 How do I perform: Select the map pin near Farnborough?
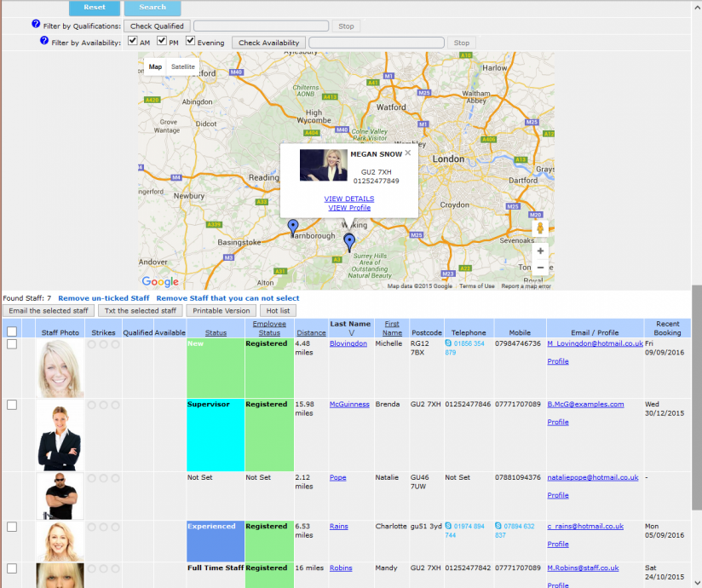click(293, 228)
